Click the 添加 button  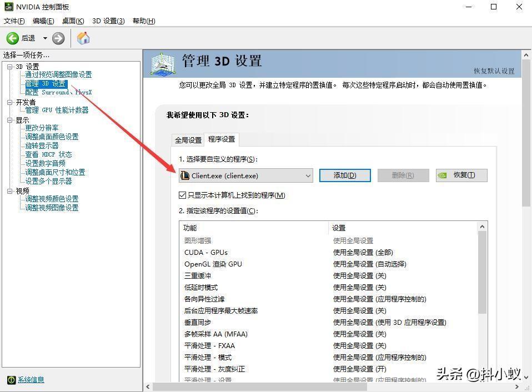345,175
